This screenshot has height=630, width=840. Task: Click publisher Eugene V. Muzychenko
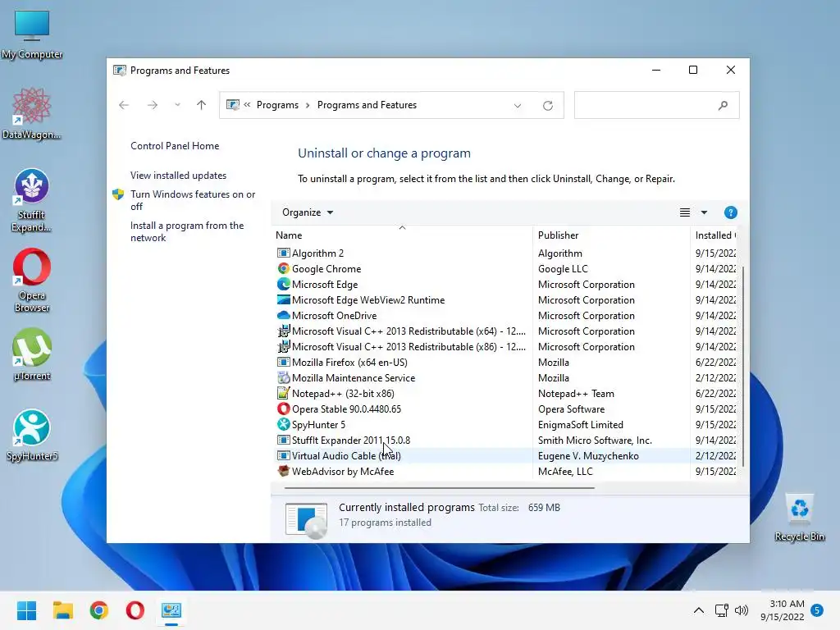(x=588, y=456)
